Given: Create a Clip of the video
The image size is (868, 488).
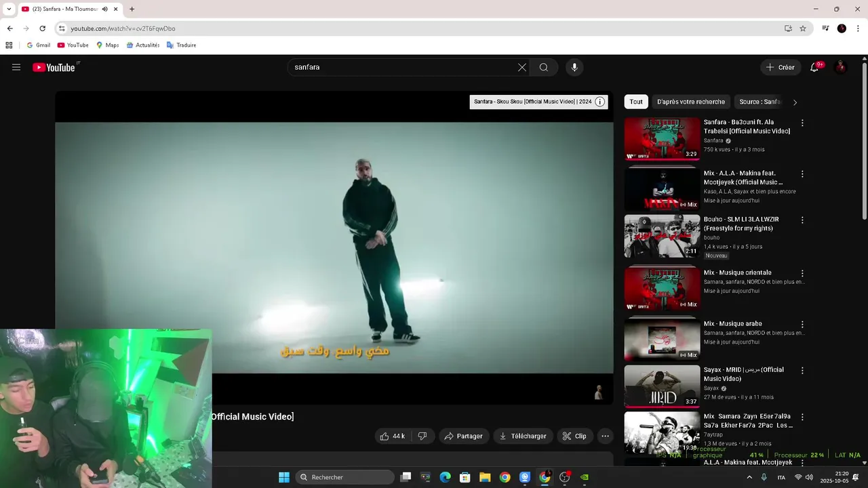Looking at the screenshot, I should (574, 436).
